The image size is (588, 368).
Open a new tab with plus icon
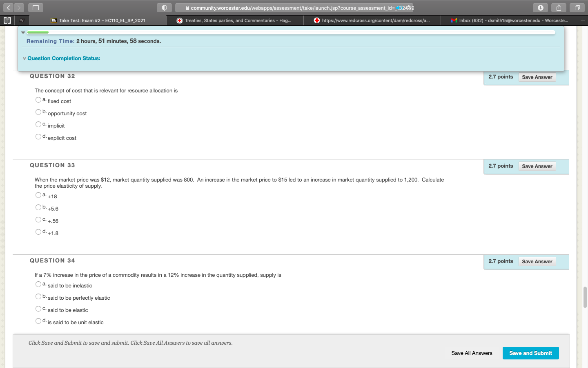pyautogui.click(x=583, y=20)
